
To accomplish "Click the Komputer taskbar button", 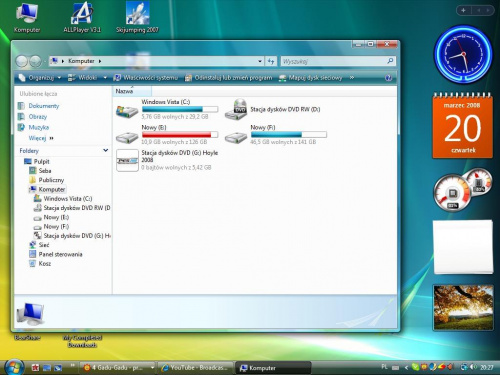I will pos(273,368).
